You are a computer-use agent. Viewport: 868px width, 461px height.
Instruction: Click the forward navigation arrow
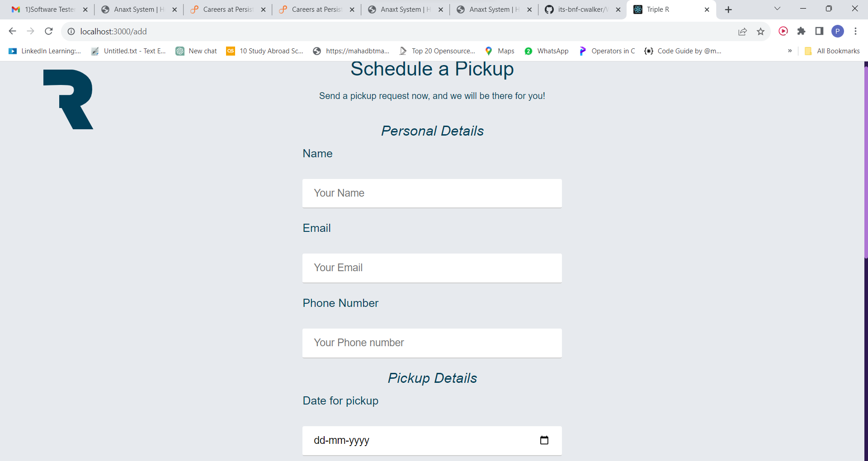point(30,31)
